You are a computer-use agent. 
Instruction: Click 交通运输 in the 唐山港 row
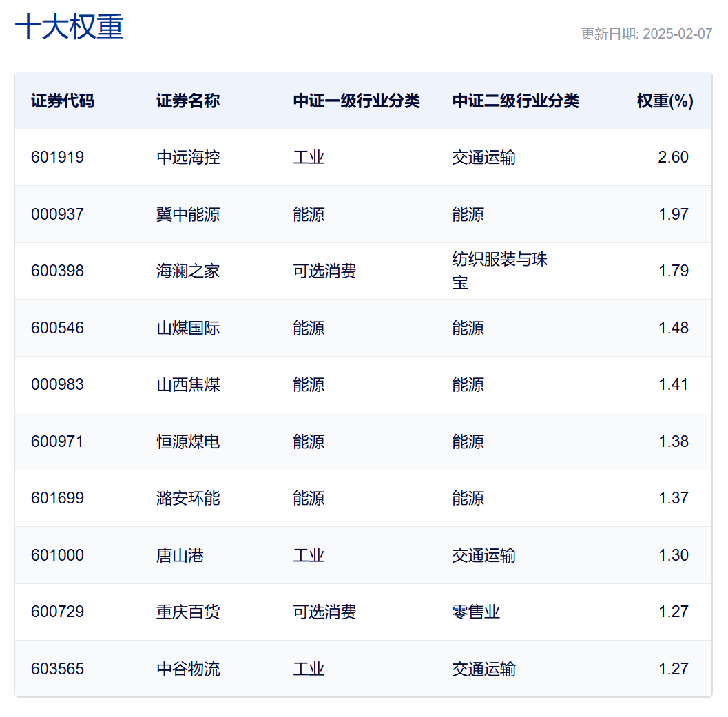pyautogui.click(x=483, y=556)
